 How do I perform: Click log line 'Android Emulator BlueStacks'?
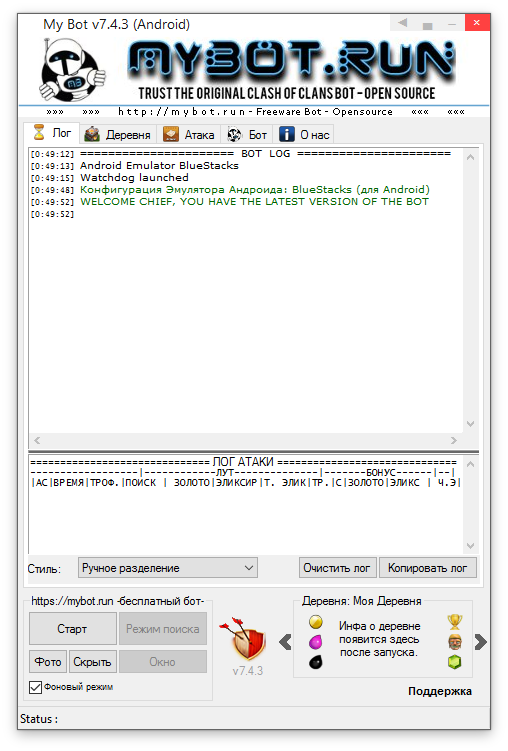pyautogui.click(x=159, y=166)
